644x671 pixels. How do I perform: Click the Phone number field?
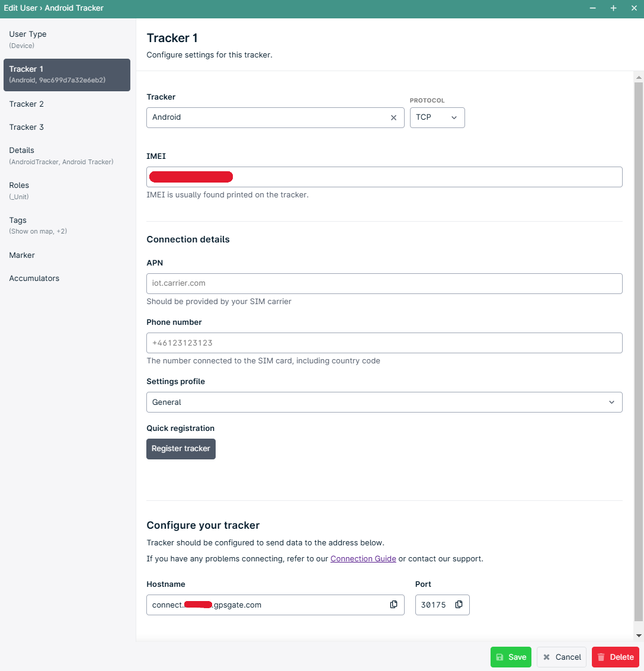pos(384,343)
